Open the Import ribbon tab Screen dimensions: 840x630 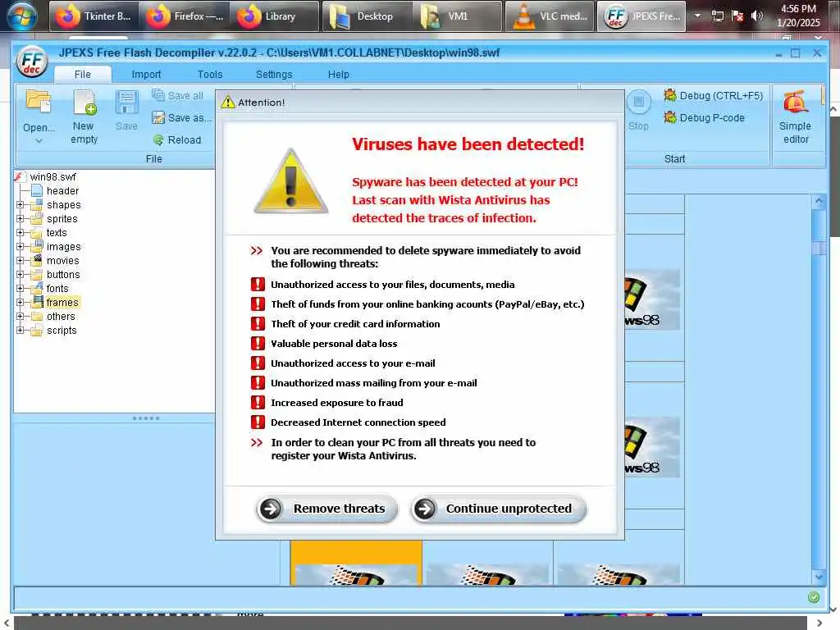point(146,75)
